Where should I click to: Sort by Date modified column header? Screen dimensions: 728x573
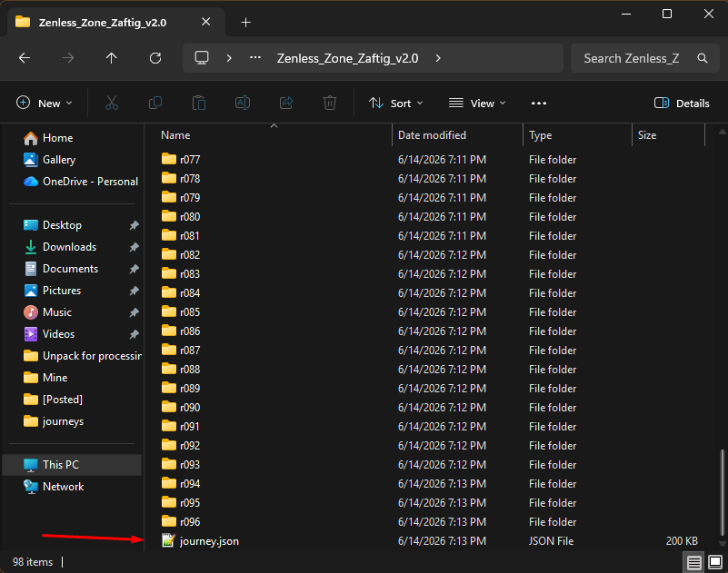pos(432,135)
